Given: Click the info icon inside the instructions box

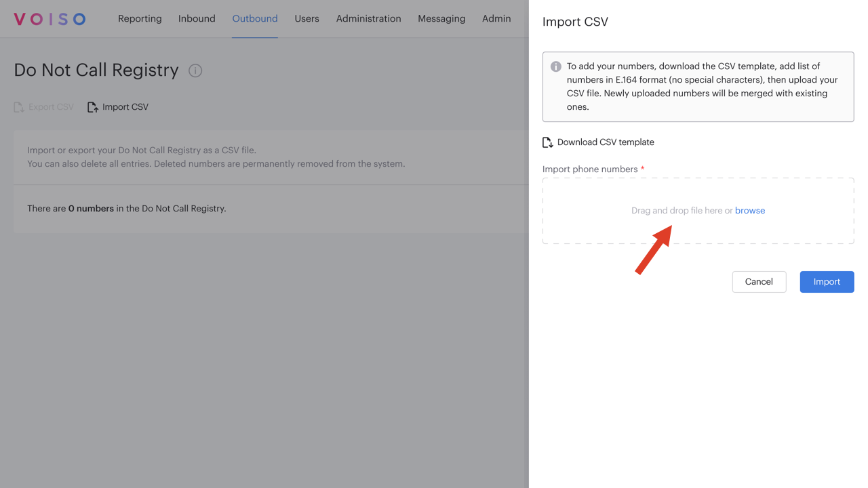Looking at the screenshot, I should (555, 66).
